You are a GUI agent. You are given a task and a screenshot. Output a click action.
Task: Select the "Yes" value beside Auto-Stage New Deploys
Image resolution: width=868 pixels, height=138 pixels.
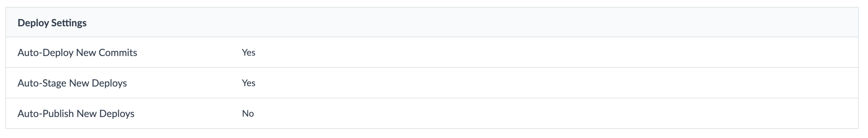pyautogui.click(x=248, y=83)
